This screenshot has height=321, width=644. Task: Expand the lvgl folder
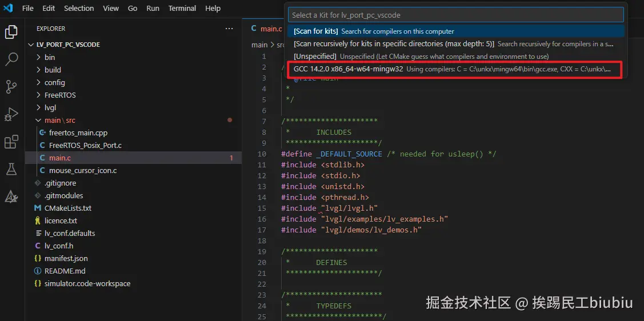tap(134, 107)
